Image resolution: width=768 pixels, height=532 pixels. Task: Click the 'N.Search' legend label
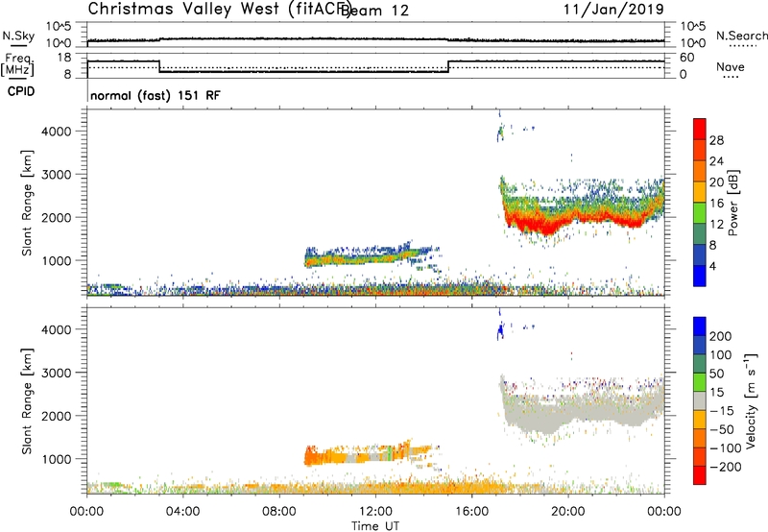coord(741,36)
